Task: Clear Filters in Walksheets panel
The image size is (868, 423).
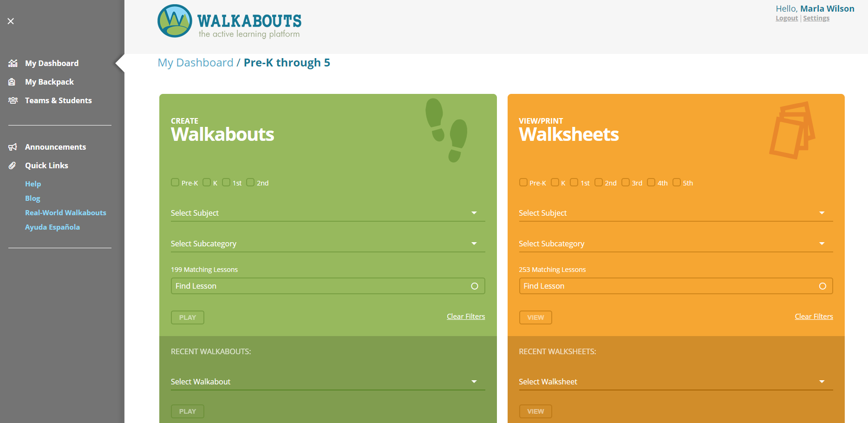Action: point(814,317)
